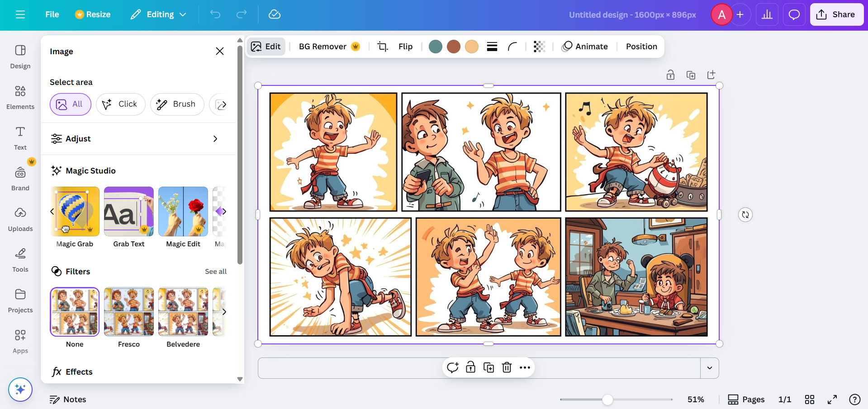
Task: Expand the floating toolbar with the chevron
Action: (709, 368)
